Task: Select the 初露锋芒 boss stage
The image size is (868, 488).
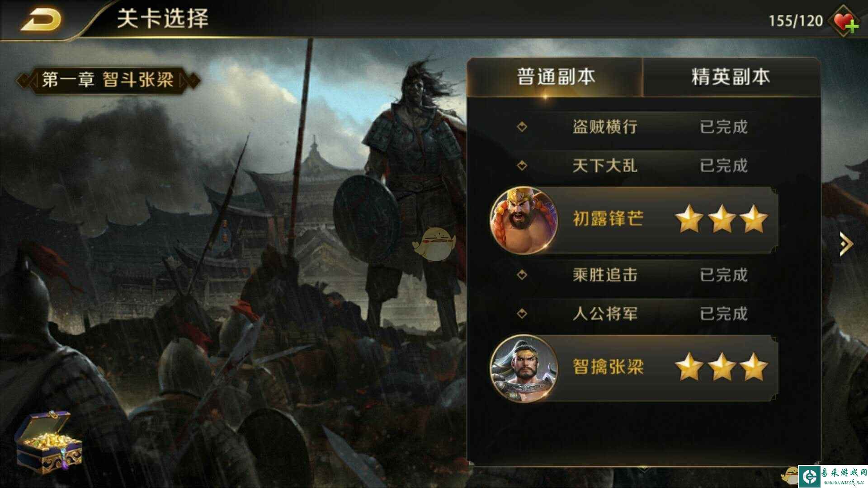Action: point(633,220)
